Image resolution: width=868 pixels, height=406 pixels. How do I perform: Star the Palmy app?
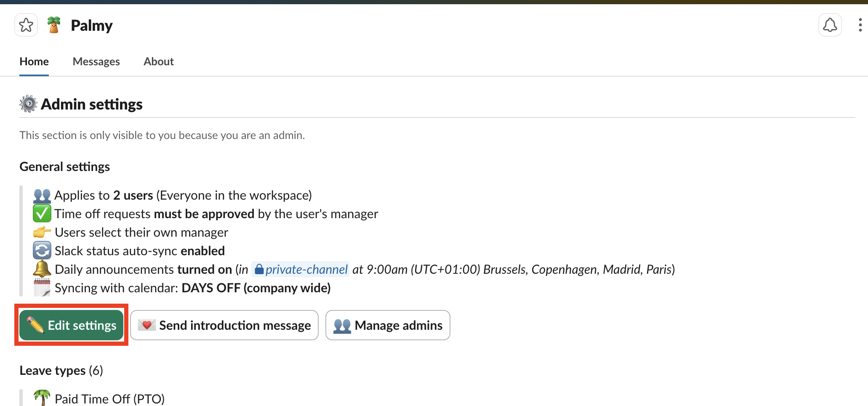26,25
